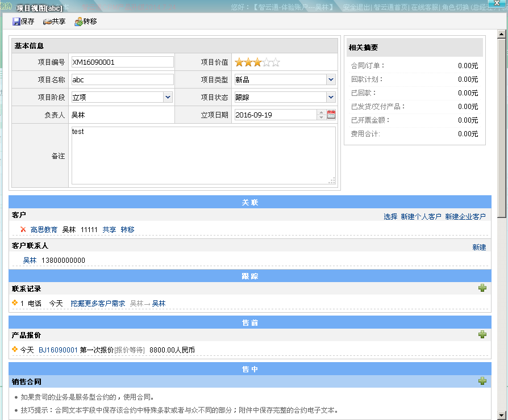
Task: Click the 售中 section header bar
Action: pyautogui.click(x=250, y=369)
